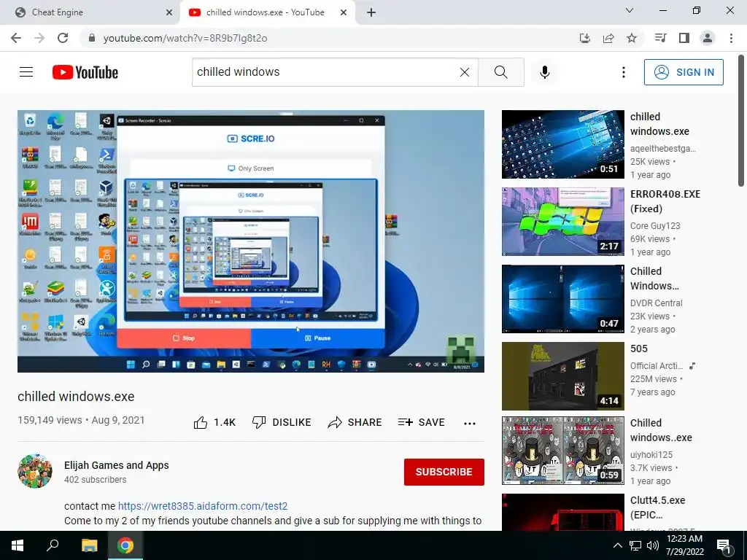
Task: Open the Elijah Games and Apps channel name
Action: coord(117,465)
